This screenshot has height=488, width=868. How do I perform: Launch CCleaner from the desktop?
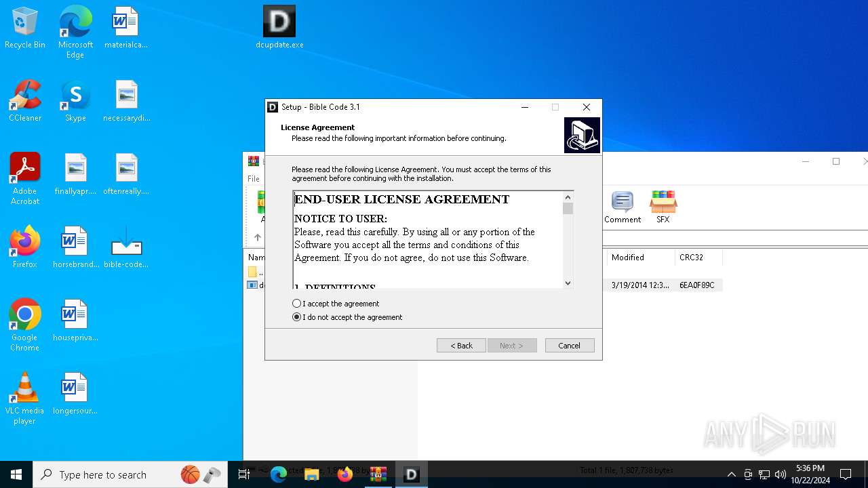tap(25, 102)
